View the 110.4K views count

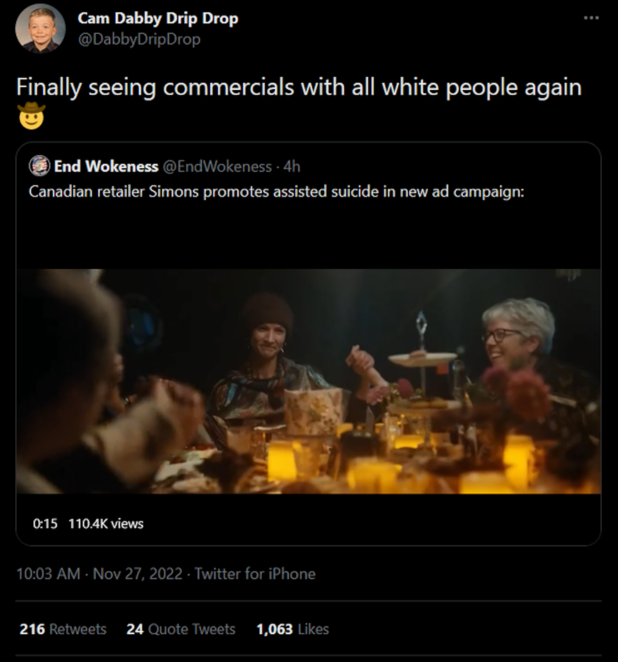point(106,524)
